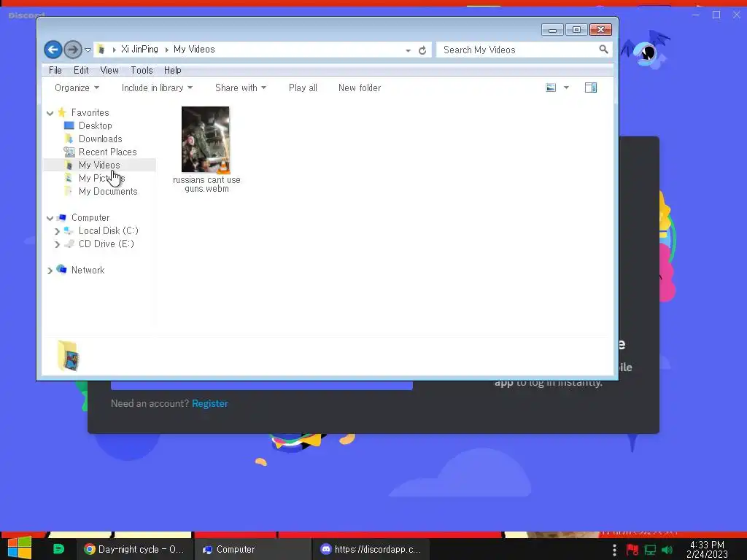Click the green chat icon on taskbar
Screen dimensions: 747x560
58,549
